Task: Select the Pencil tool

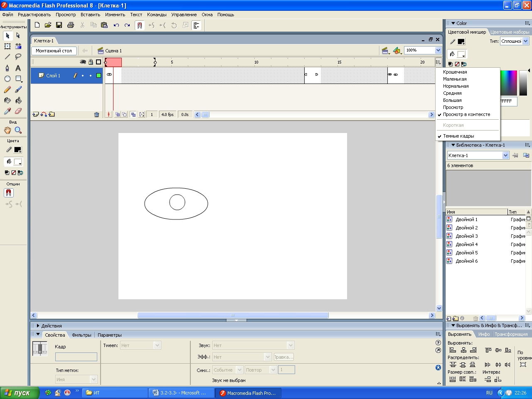Action: point(7,89)
